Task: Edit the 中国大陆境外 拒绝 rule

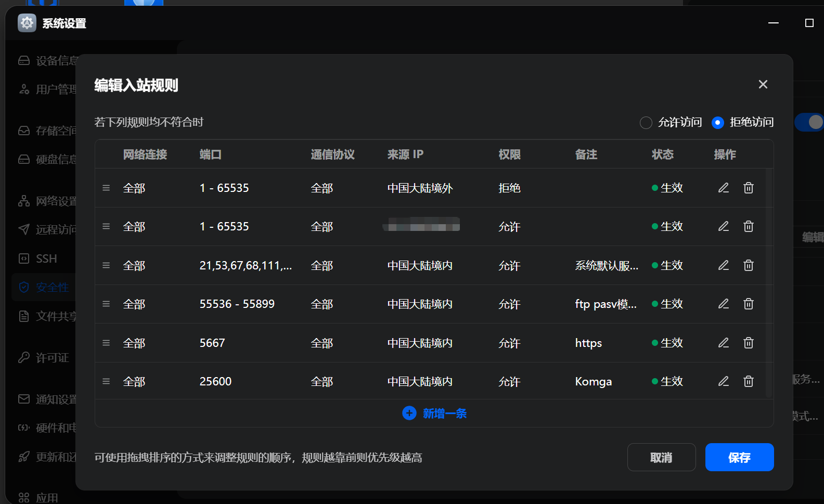Action: pyautogui.click(x=724, y=188)
